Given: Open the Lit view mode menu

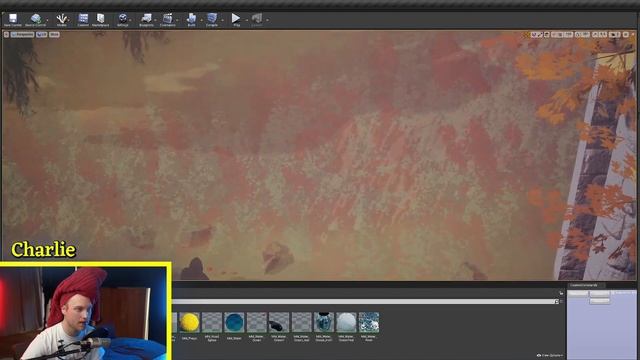Looking at the screenshot, I should 42,35.
